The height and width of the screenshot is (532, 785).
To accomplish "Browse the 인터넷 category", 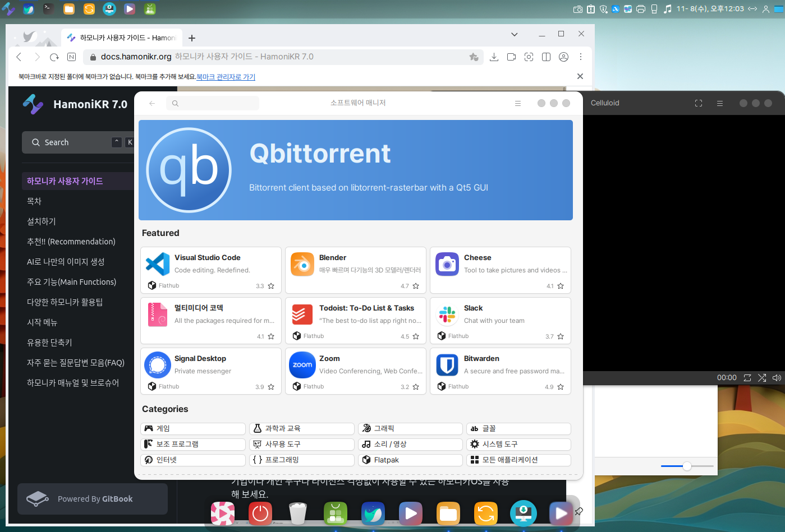I will click(193, 460).
